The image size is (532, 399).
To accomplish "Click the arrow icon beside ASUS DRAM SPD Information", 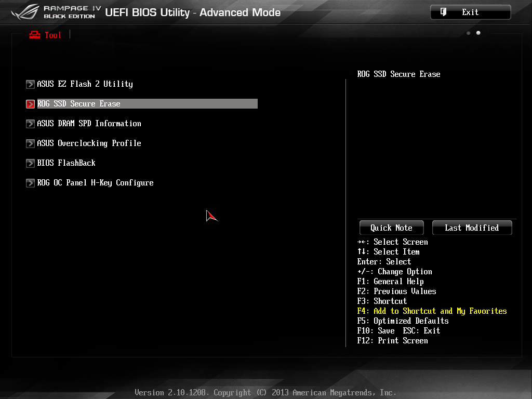I will (x=30, y=124).
